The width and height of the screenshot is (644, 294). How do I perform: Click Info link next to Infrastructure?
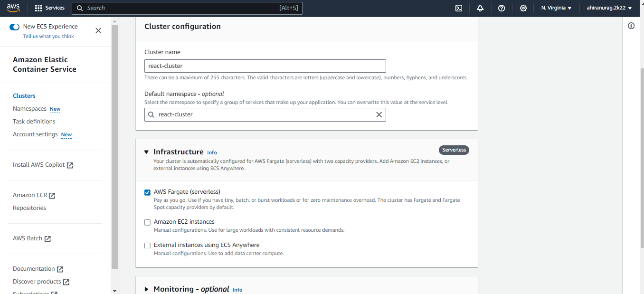(212, 152)
